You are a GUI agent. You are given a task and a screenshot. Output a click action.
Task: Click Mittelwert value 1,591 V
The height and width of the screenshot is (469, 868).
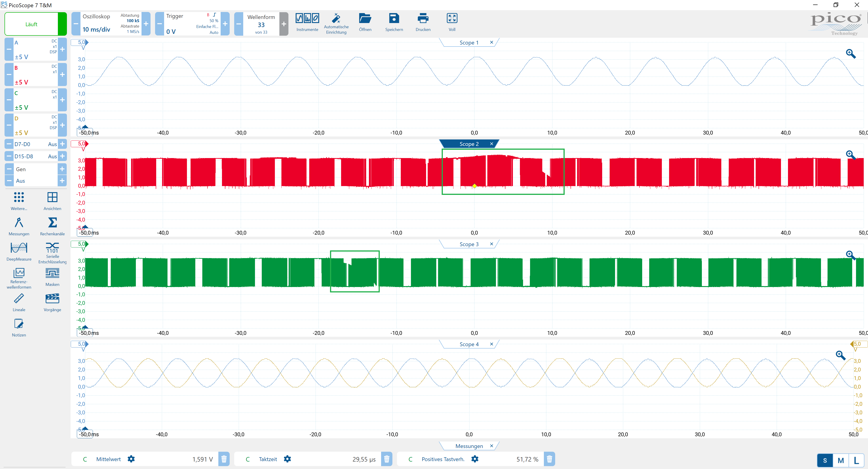pos(203,459)
